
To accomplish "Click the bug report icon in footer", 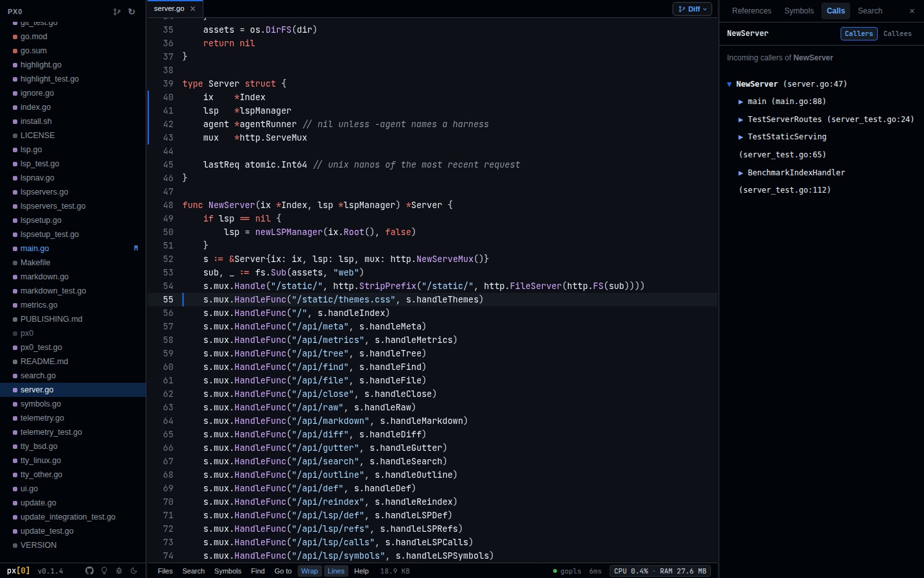I will point(119,571).
